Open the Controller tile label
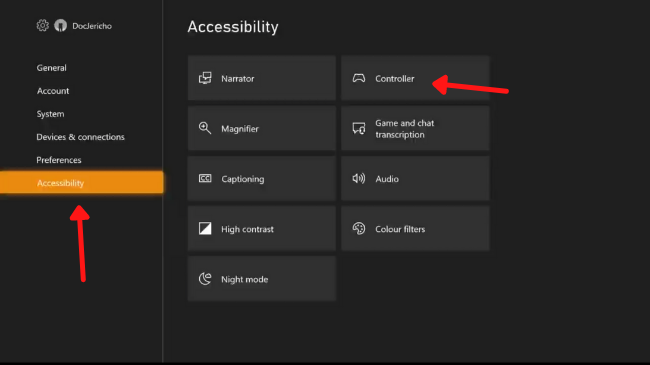650x365 pixels. point(395,78)
